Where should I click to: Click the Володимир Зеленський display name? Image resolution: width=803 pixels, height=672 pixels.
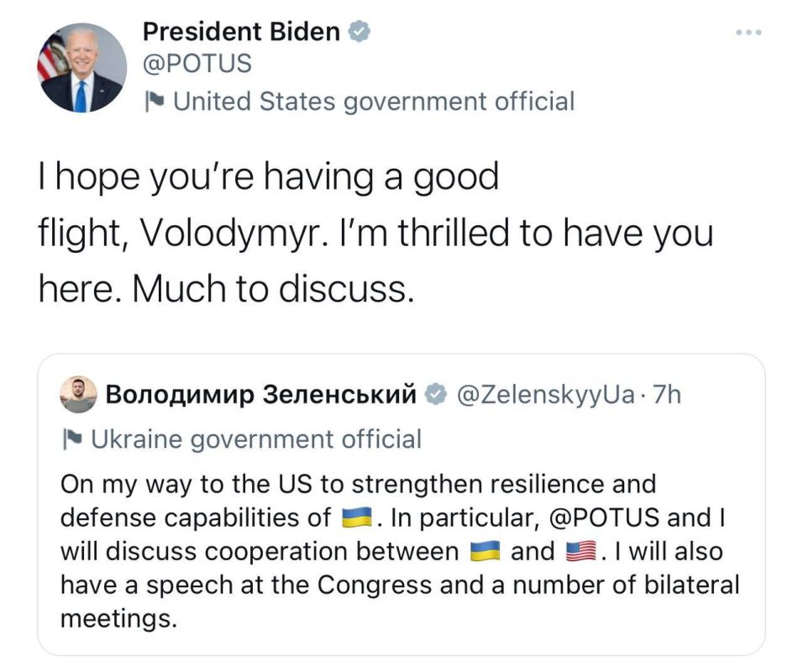(x=261, y=395)
